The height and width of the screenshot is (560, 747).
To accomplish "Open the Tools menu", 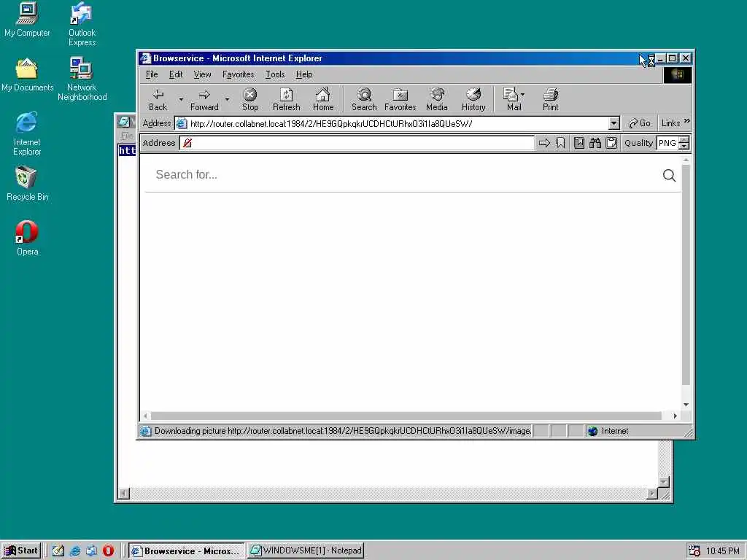I will (275, 74).
